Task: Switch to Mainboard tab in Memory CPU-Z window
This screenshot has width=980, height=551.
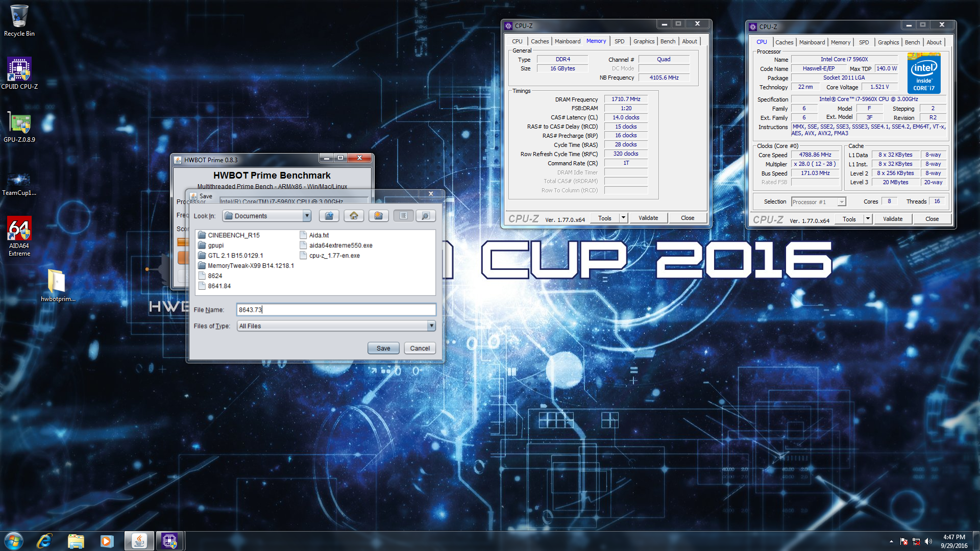Action: [568, 41]
